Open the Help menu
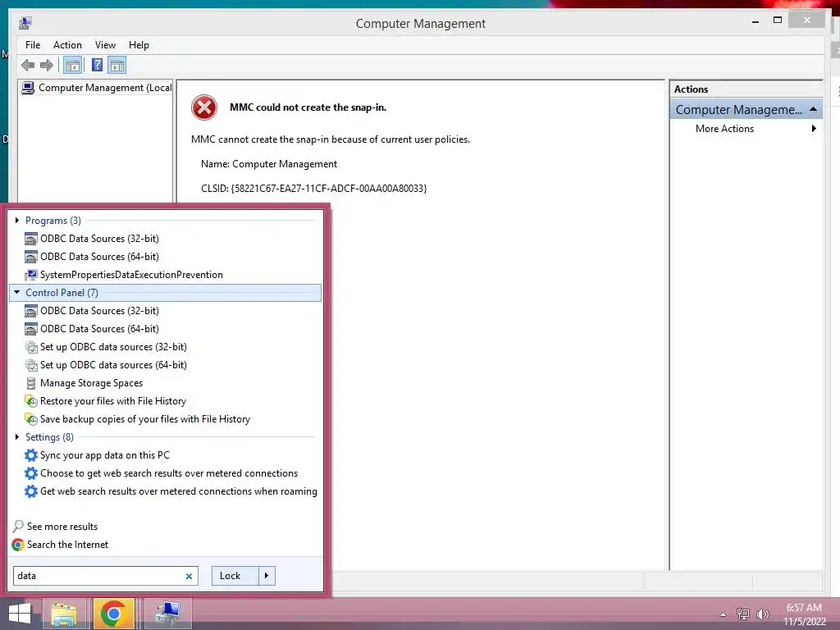 coord(139,45)
